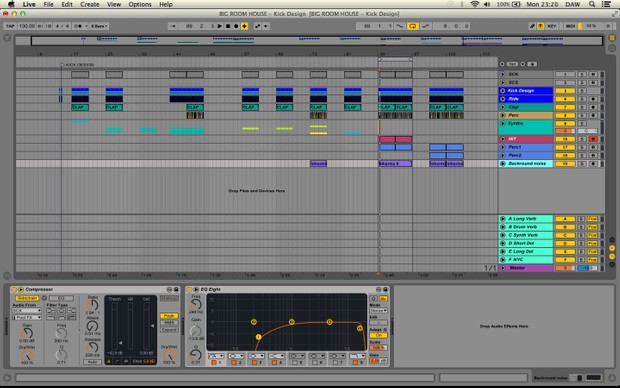Unfold the SCK track
Viewport: 620px width, 388px height.
coord(503,74)
